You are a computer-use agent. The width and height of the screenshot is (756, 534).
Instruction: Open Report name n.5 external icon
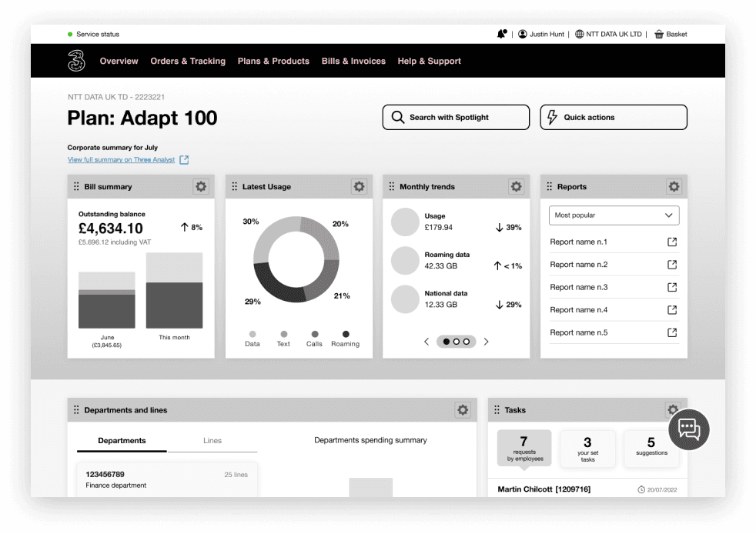click(672, 332)
